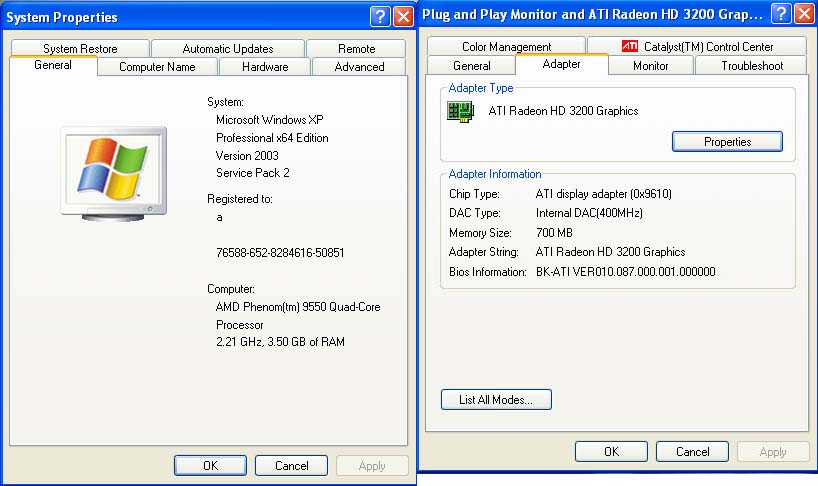Click Cancel in the monitor properties window
The height and width of the screenshot is (486, 818).
(692, 452)
